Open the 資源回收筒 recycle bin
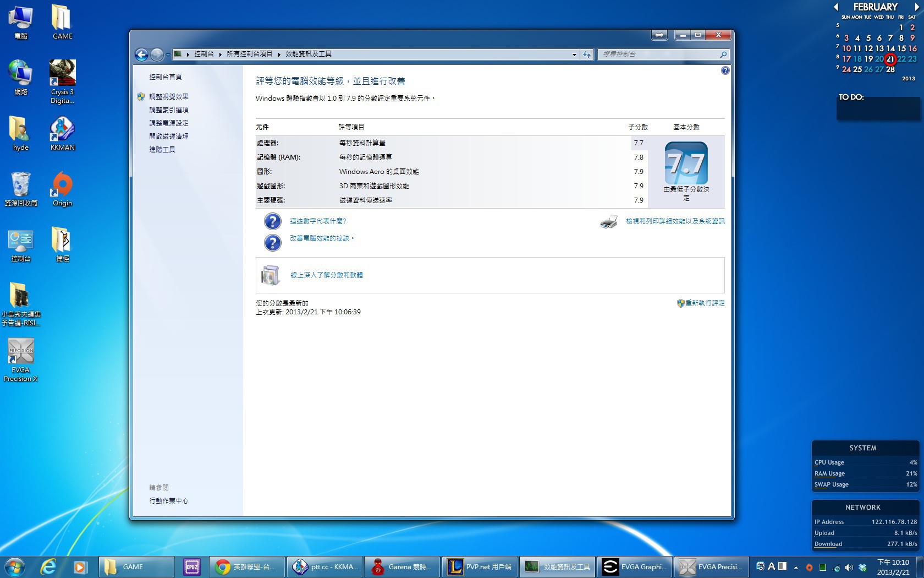The width and height of the screenshot is (924, 578). click(x=20, y=189)
